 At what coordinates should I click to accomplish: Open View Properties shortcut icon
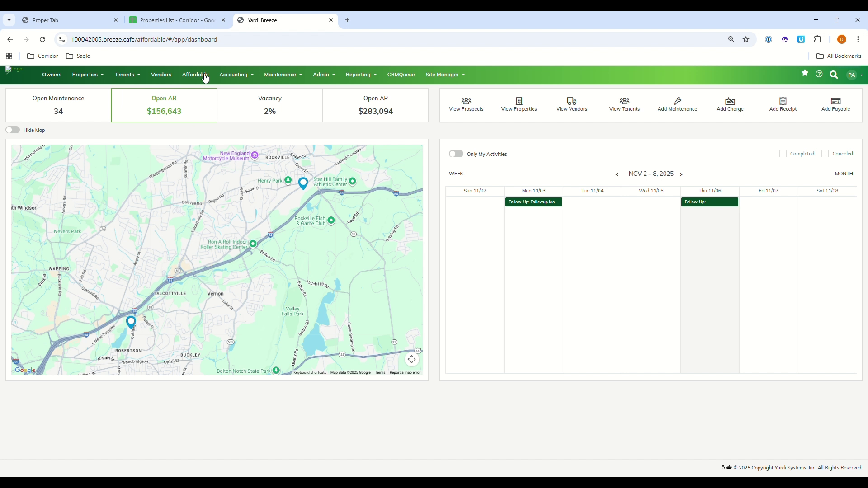pos(519,101)
